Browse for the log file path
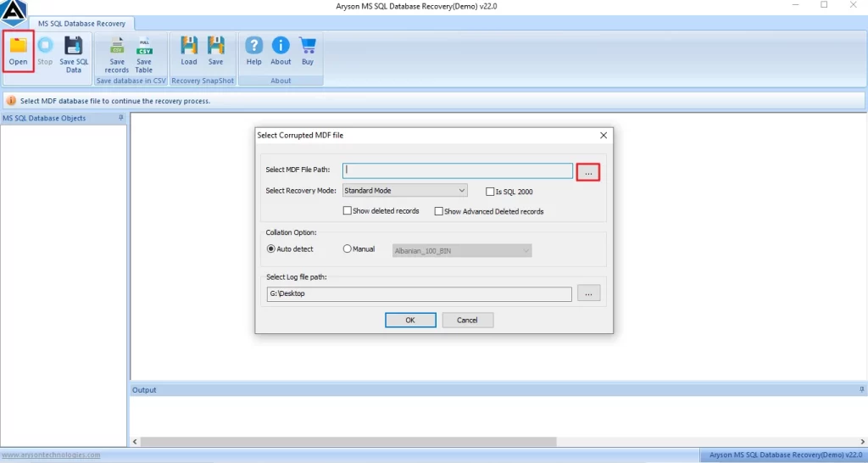The image size is (868, 463). [x=588, y=293]
